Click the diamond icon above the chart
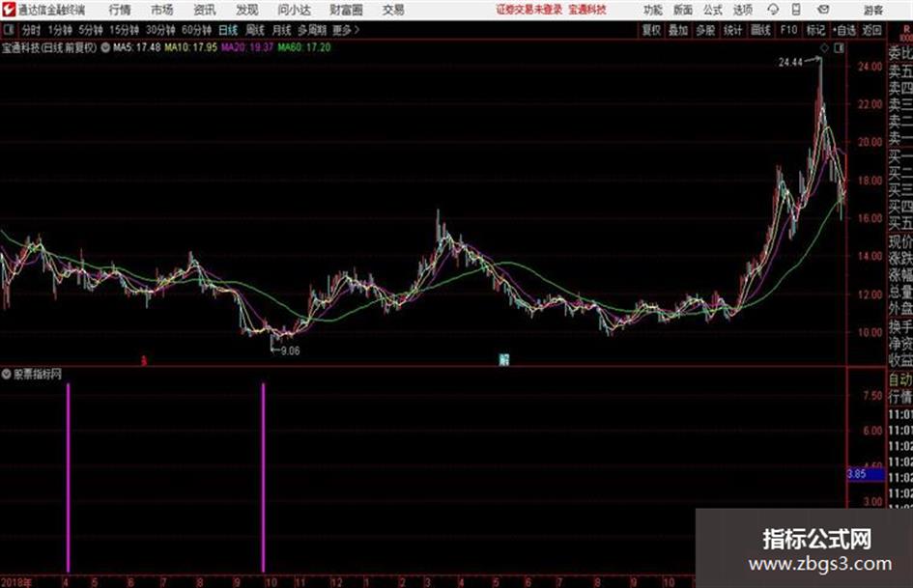 tap(825, 48)
